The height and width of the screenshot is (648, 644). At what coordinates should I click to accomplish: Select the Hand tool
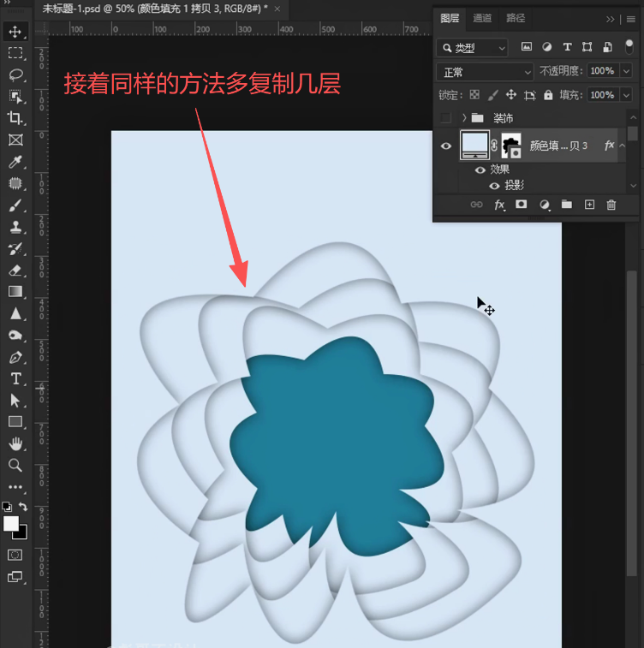coord(15,444)
